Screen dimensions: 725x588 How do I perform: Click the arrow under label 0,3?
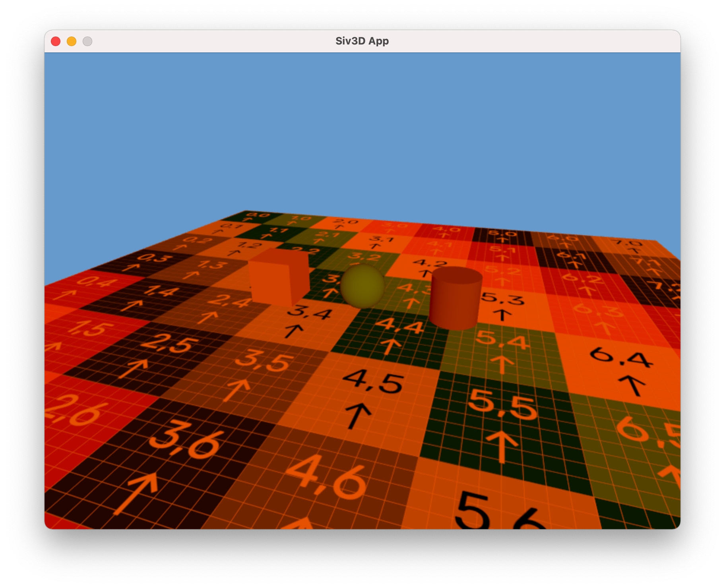pyautogui.click(x=130, y=267)
